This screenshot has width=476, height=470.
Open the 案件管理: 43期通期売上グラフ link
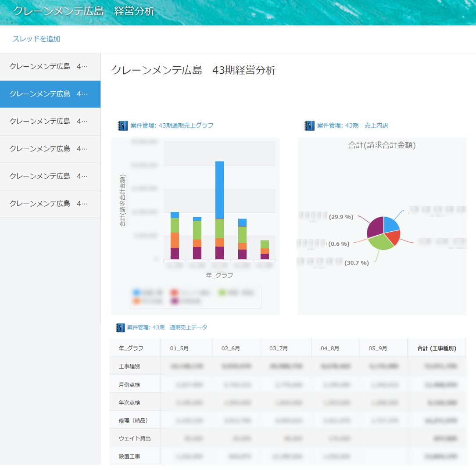click(172, 126)
